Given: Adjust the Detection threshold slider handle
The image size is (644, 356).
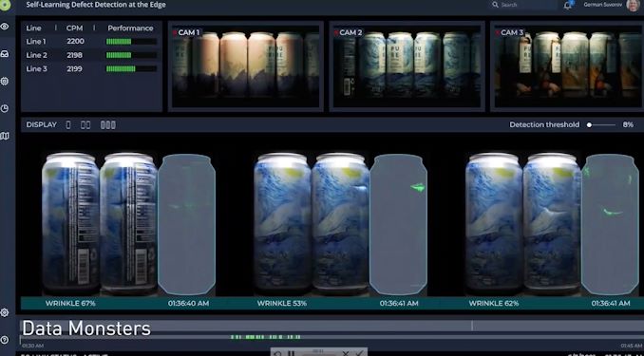Looking at the screenshot, I should [589, 124].
